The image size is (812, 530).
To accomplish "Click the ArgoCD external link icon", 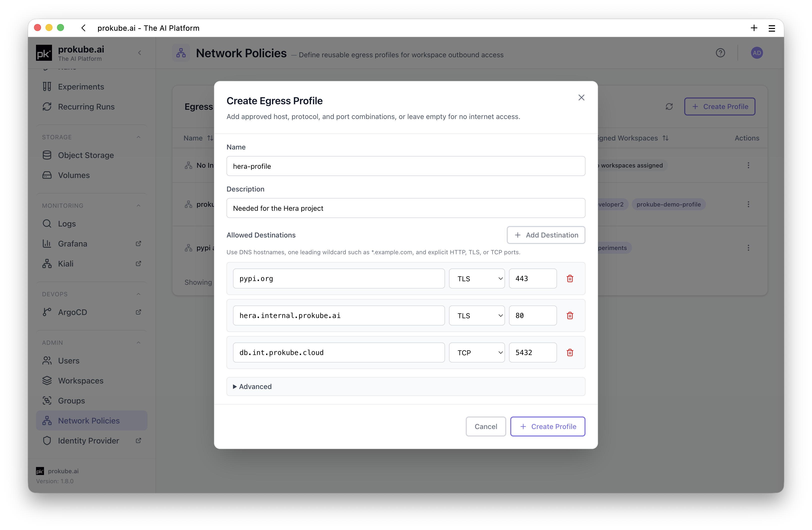I will tap(138, 312).
